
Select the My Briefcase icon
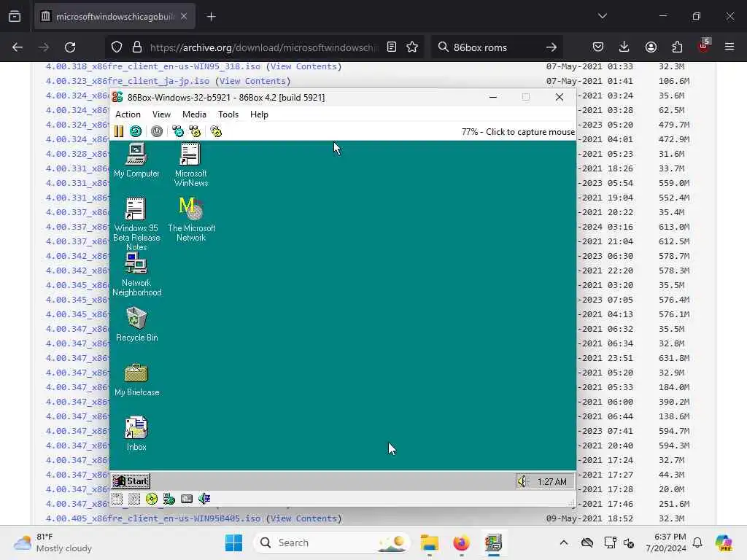tap(136, 379)
